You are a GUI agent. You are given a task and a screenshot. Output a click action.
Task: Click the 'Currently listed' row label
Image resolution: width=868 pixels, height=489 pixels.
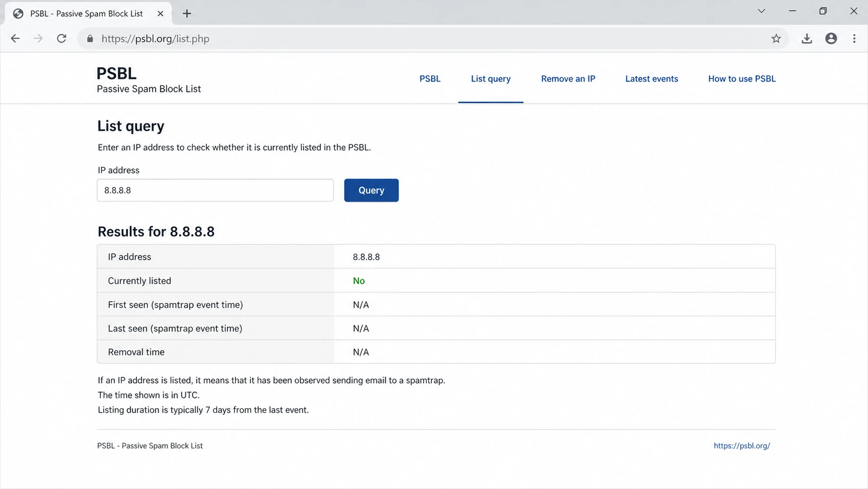[x=140, y=281]
